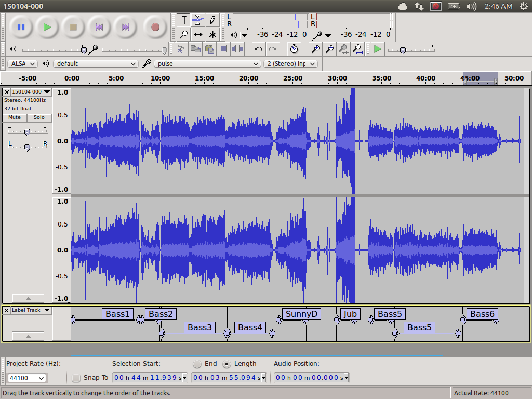
Task: Solo the 150104-000 audio track
Action: (39, 117)
